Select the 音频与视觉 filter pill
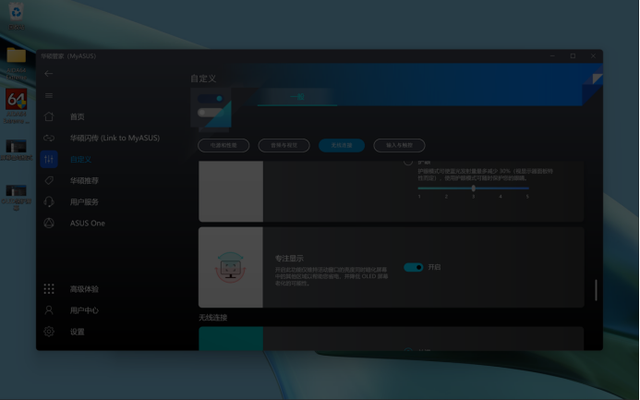Viewport: 640px width, 400px height. tap(284, 145)
